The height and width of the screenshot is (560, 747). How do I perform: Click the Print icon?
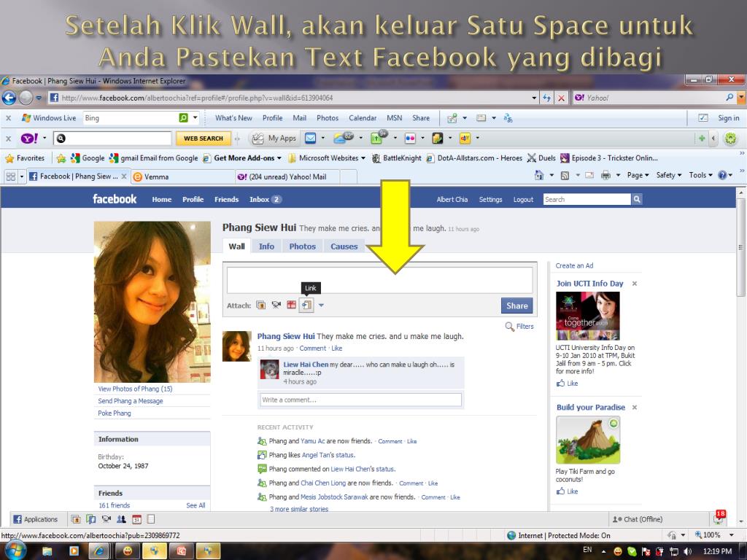[605, 175]
